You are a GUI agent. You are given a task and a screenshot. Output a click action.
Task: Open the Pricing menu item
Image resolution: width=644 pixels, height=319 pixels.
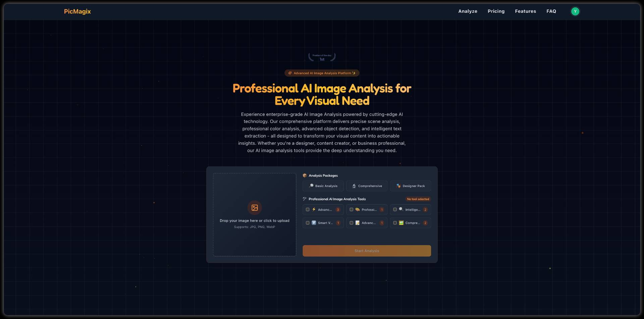[496, 11]
